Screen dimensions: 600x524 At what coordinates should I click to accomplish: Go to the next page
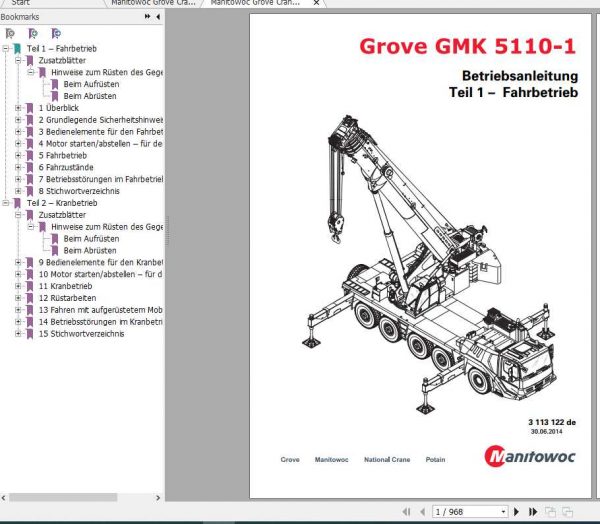pyautogui.click(x=516, y=511)
